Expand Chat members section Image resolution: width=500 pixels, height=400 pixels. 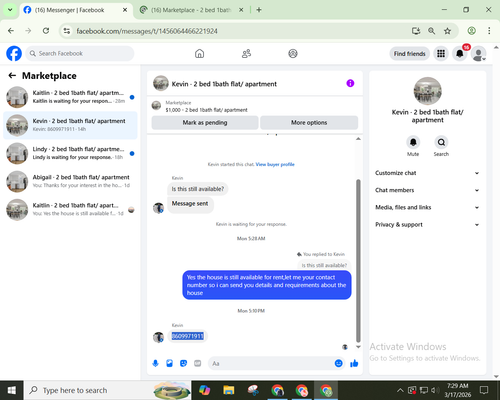click(427, 190)
